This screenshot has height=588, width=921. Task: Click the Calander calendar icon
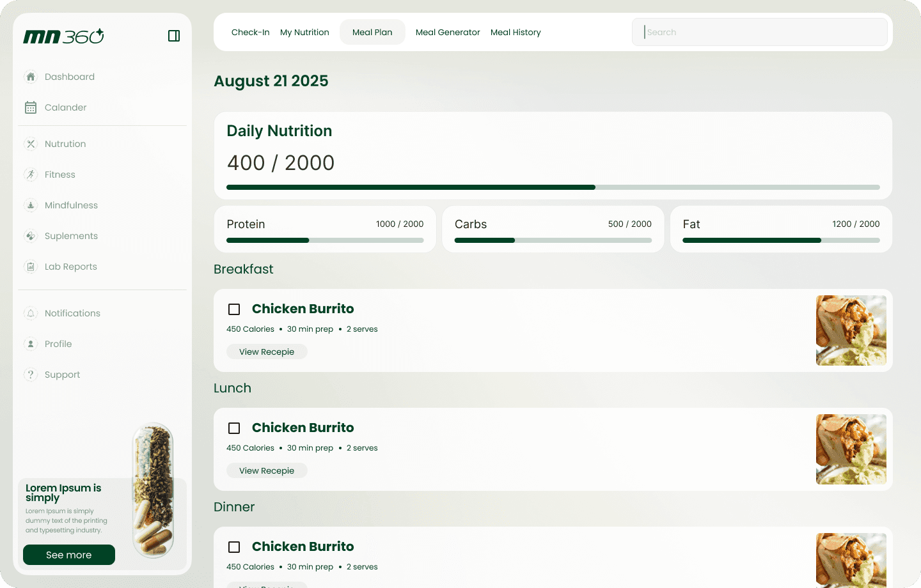(31, 107)
